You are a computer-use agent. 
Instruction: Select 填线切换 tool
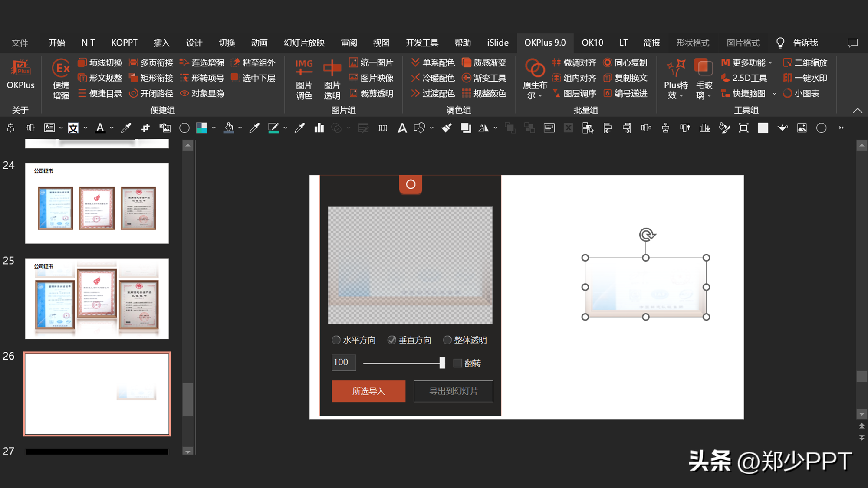100,63
